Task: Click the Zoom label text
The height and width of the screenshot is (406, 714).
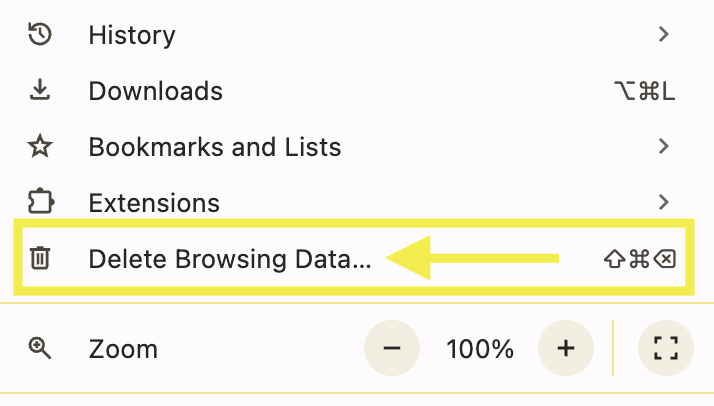Action: [x=123, y=349]
